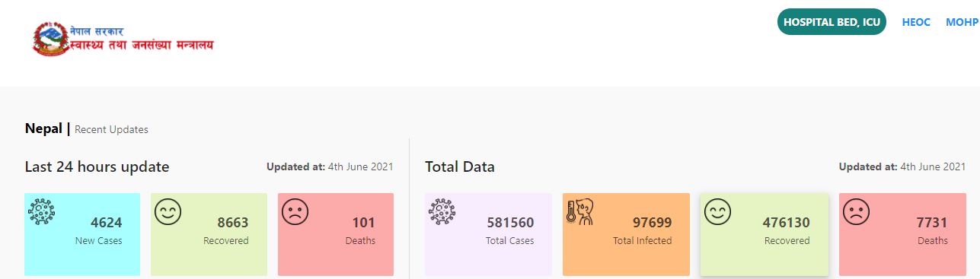Open the HEOC link
980x279 pixels.
point(916,22)
